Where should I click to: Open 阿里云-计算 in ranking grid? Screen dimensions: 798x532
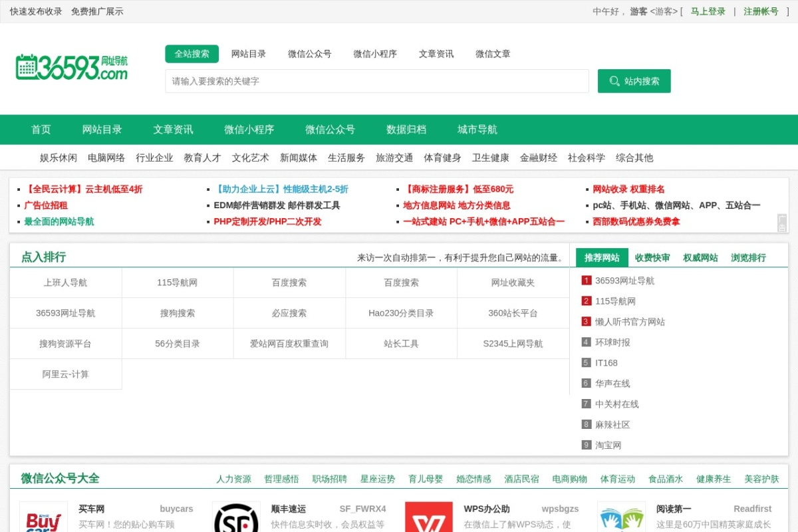click(x=66, y=374)
